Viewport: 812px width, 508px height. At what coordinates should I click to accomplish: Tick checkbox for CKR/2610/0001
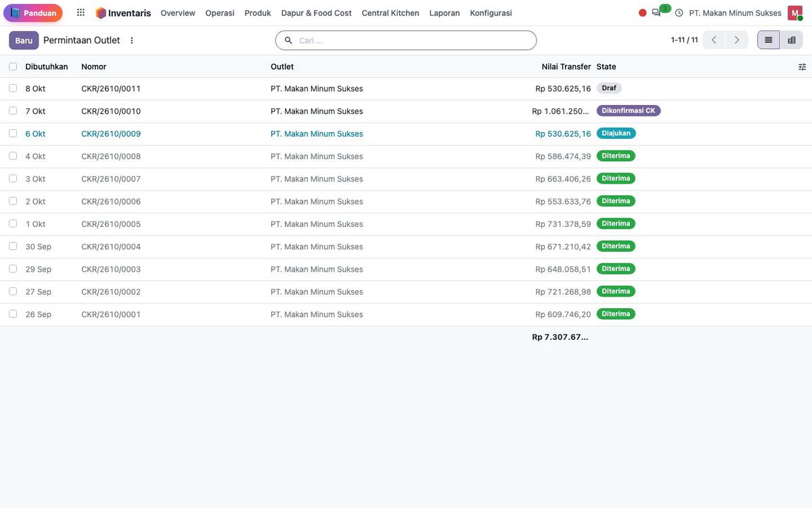coord(13,314)
